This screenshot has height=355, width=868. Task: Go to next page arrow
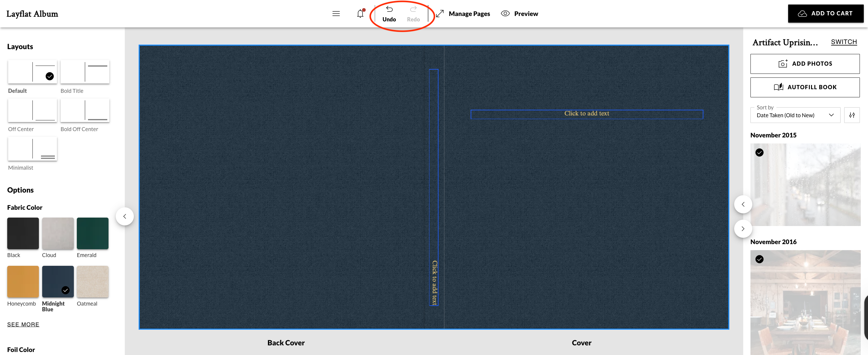coord(743,229)
